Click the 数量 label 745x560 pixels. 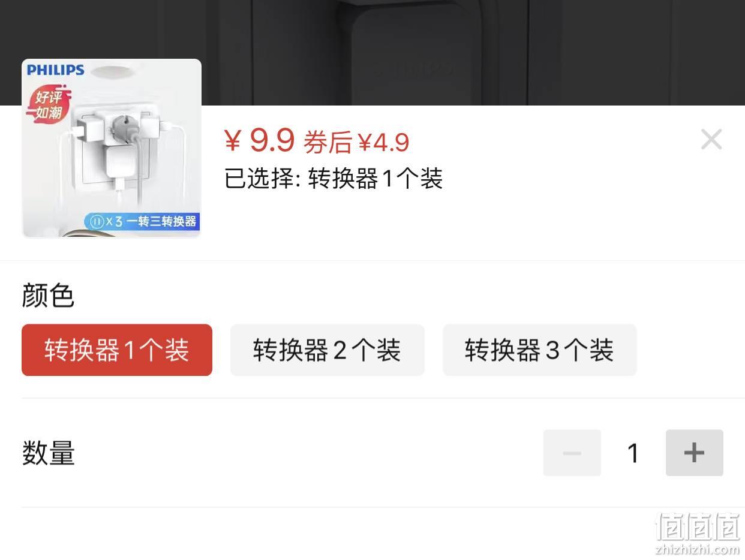pyautogui.click(x=49, y=453)
